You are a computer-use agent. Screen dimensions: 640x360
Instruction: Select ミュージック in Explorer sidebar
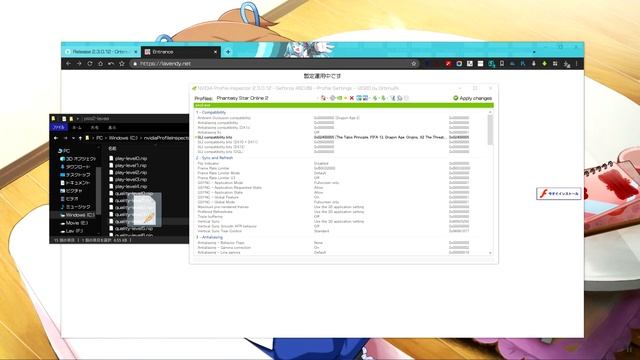coord(75,207)
